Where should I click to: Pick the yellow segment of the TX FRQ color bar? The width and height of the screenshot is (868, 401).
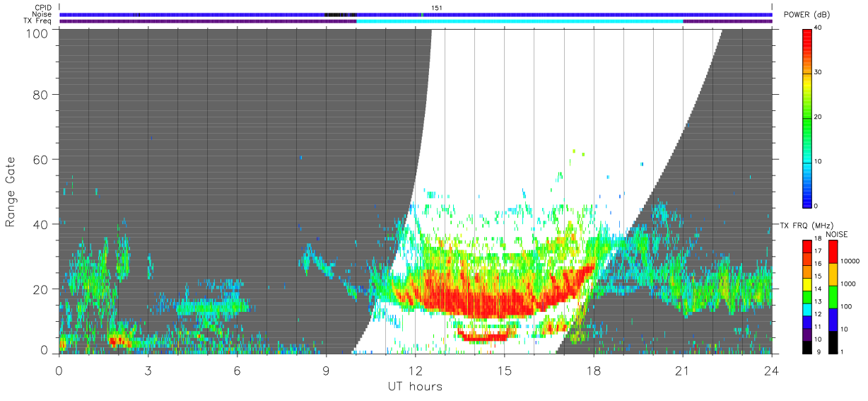click(807, 284)
